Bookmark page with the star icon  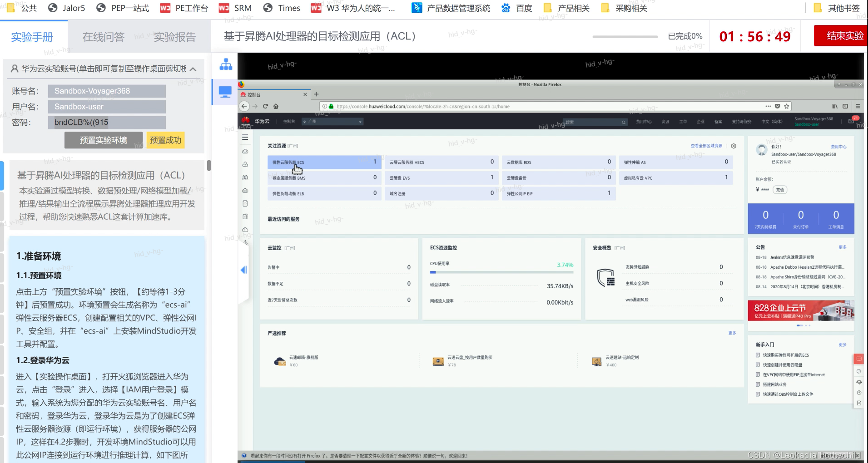(x=787, y=106)
